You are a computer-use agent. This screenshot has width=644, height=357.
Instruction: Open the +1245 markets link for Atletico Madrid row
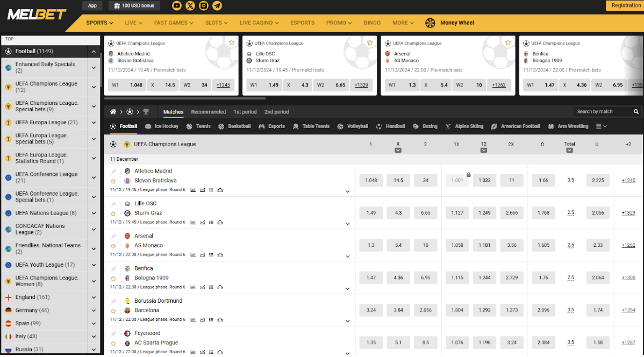click(628, 180)
